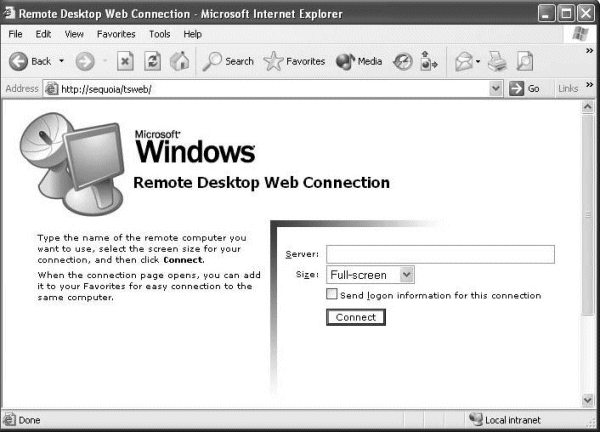Image resolution: width=600 pixels, height=432 pixels.
Task: Click the Remote Desktop satellite dish logo
Action: (72, 164)
